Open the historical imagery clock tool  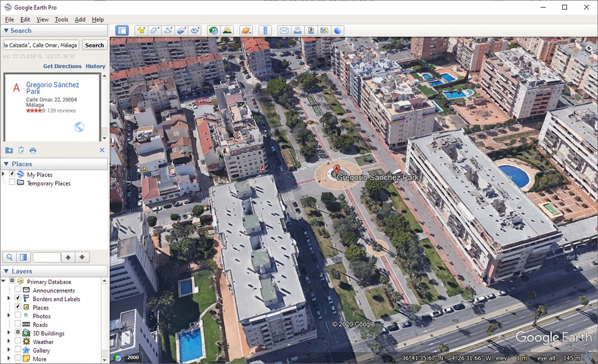pos(213,30)
